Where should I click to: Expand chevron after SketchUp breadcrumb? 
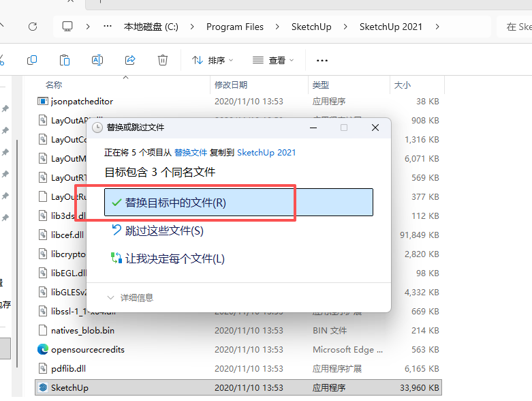click(345, 27)
